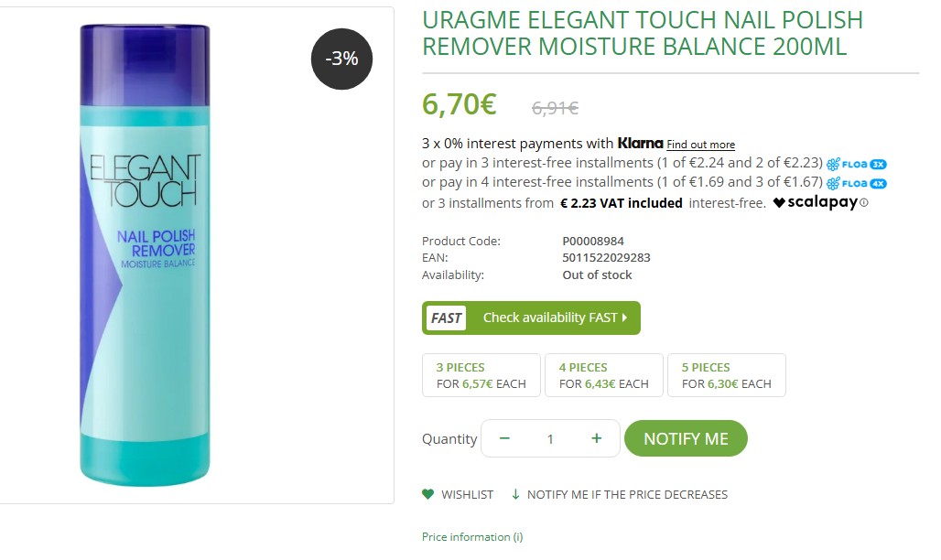Click Notify me if the price decreases
941x560 pixels.
point(627,494)
